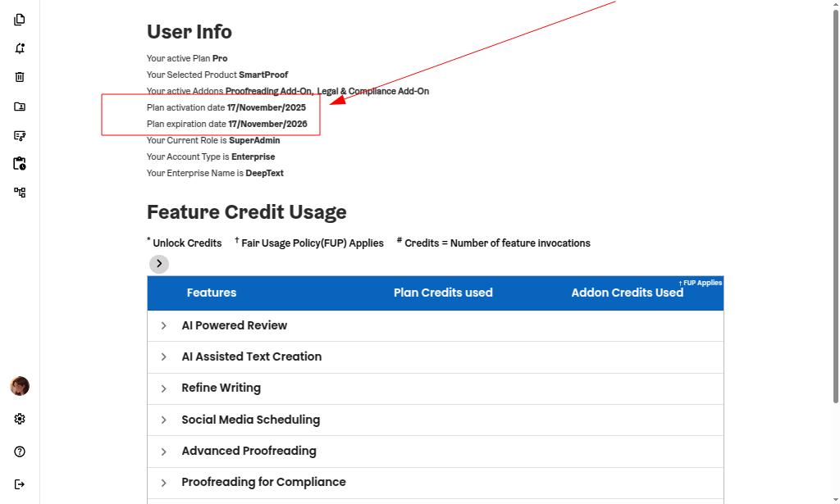Screen dimensions: 840x504
Task: Expand the Refine Writing row
Action: 164,388
